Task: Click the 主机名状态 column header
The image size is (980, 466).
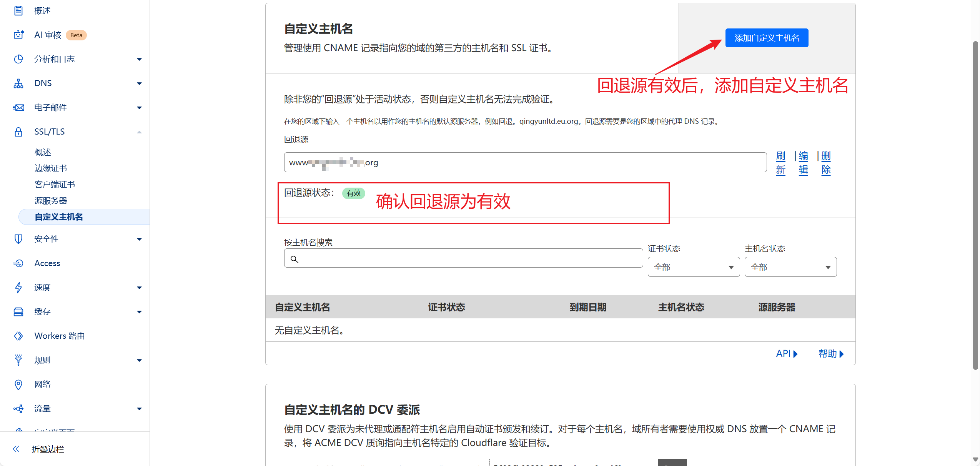Action: (x=681, y=307)
